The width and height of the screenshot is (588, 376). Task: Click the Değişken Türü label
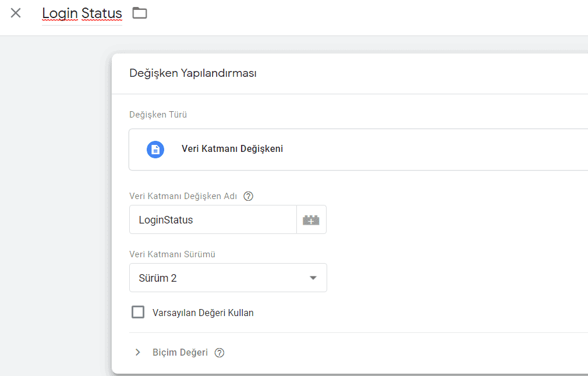point(158,115)
